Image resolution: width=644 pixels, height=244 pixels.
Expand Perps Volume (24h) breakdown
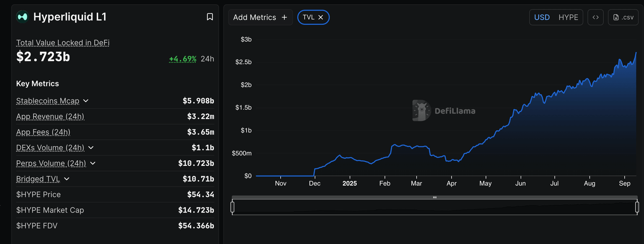pyautogui.click(x=93, y=163)
